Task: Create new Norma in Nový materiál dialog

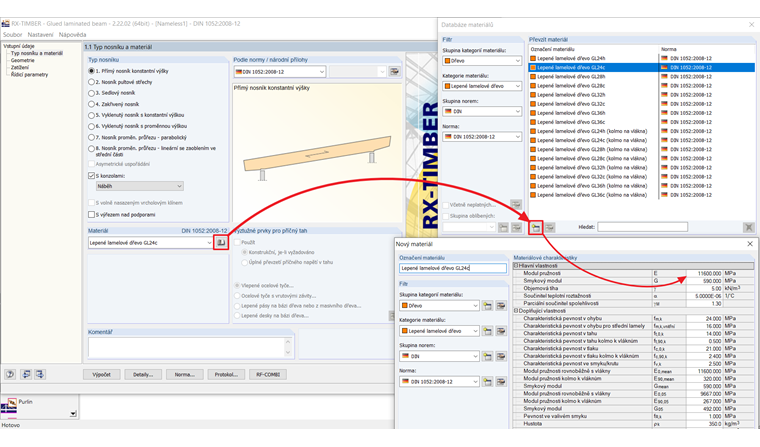Action: (487, 382)
